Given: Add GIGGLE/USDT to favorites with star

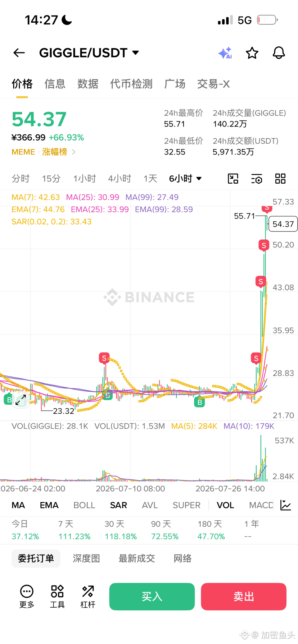Looking at the screenshot, I should (x=252, y=53).
